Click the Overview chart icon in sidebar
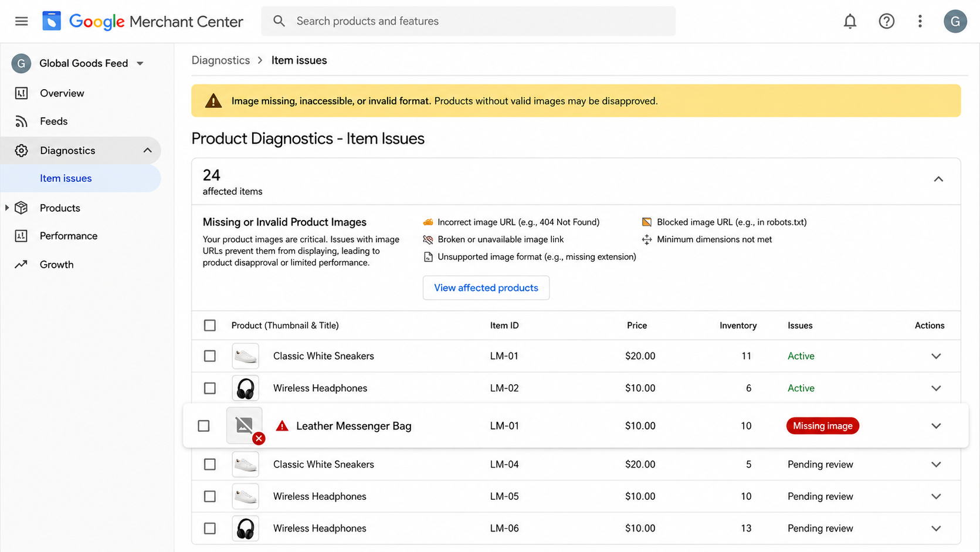 pos(21,93)
